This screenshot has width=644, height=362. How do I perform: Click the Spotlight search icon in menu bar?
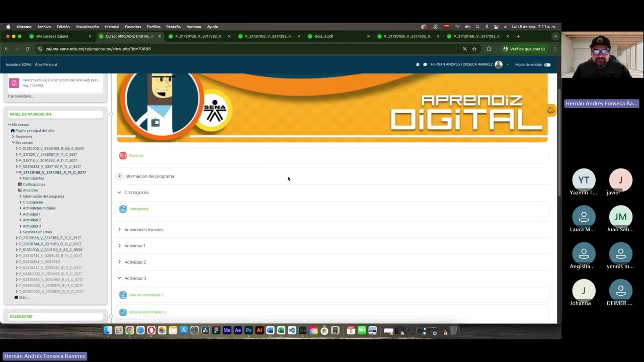(x=477, y=27)
